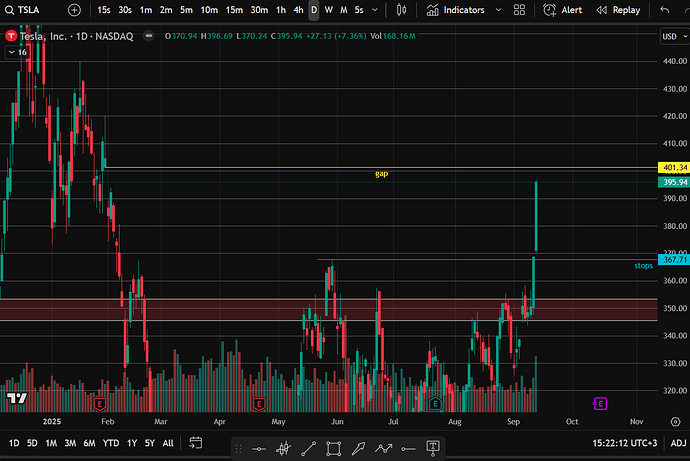
Task: Open the indicator templates grid icon
Action: tap(516, 10)
